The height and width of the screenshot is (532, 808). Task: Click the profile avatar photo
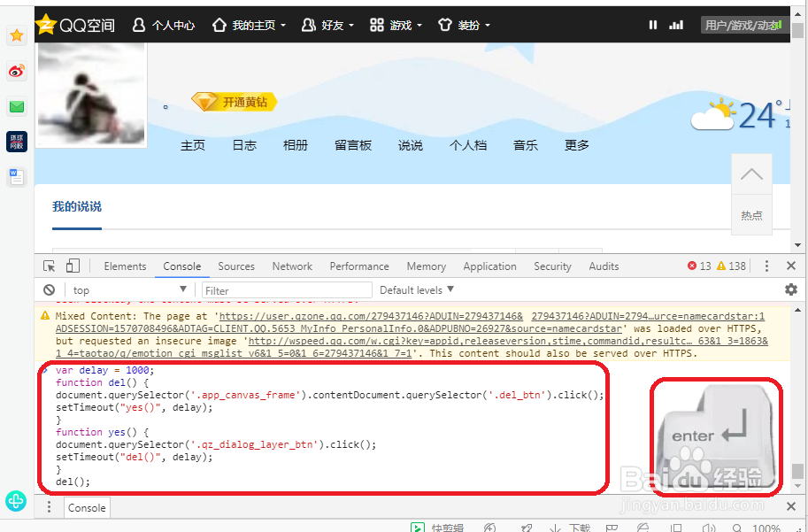click(91, 95)
